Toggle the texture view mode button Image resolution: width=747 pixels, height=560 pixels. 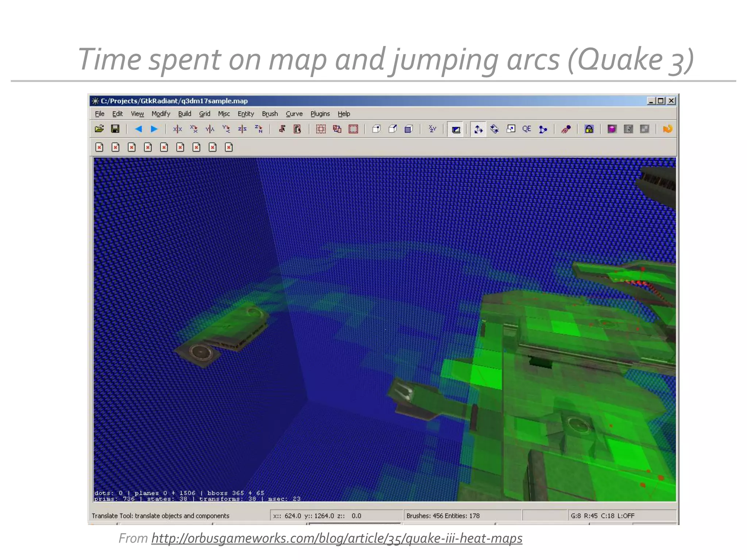point(456,129)
